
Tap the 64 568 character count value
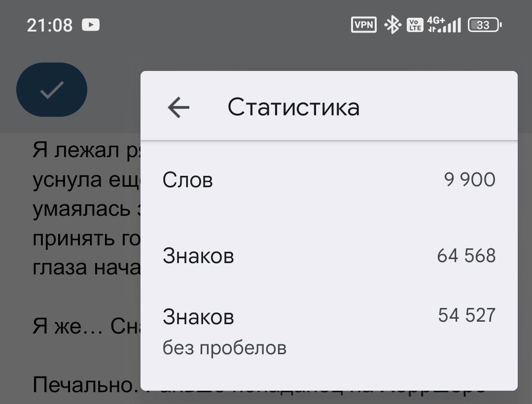tap(466, 256)
